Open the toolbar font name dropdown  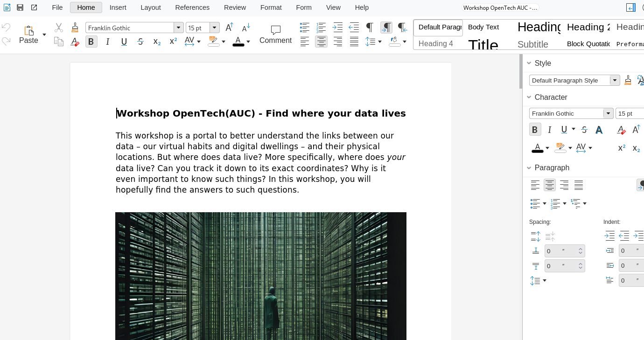click(x=178, y=28)
